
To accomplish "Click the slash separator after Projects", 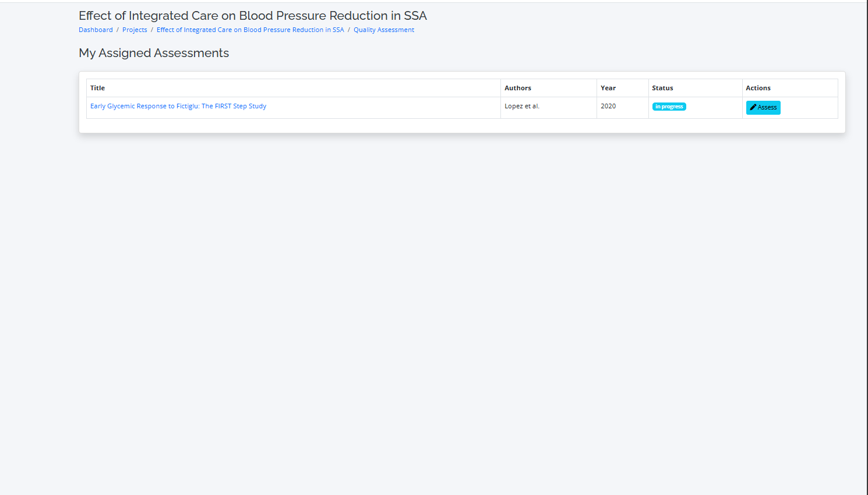I will click(152, 30).
